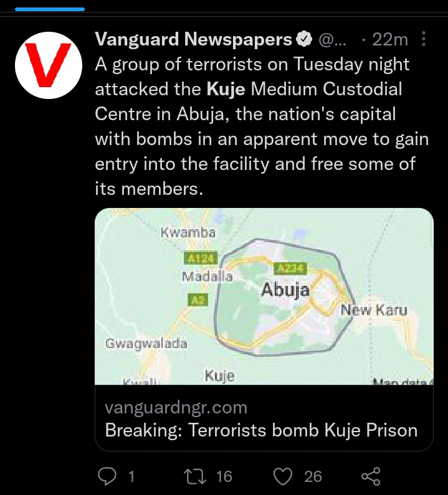Click the Abuja label on the map preview
Viewport: 448px width, 495px height.
click(285, 290)
